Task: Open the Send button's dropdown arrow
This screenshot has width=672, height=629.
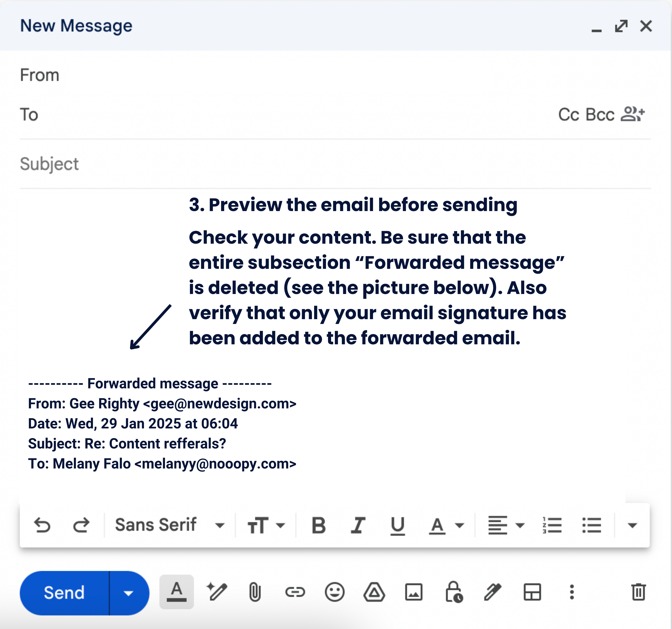Action: 128,592
